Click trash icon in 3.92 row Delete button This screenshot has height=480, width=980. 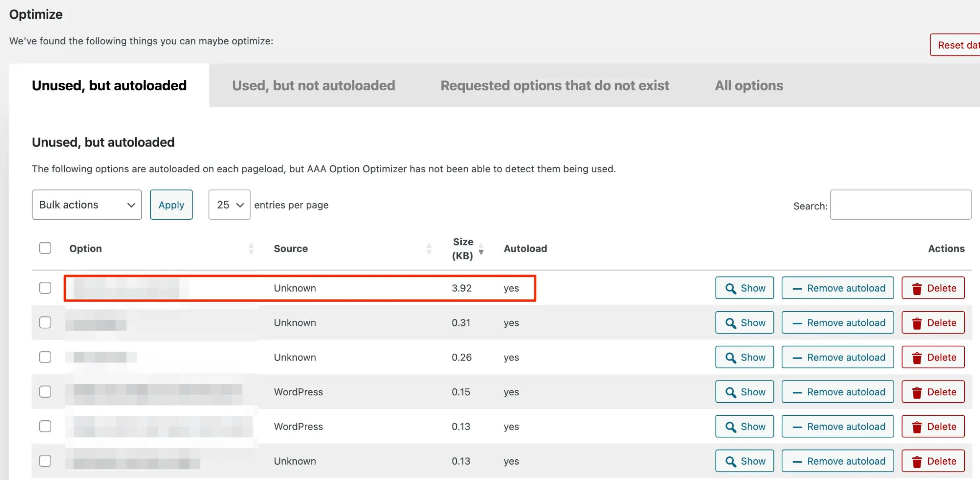917,289
